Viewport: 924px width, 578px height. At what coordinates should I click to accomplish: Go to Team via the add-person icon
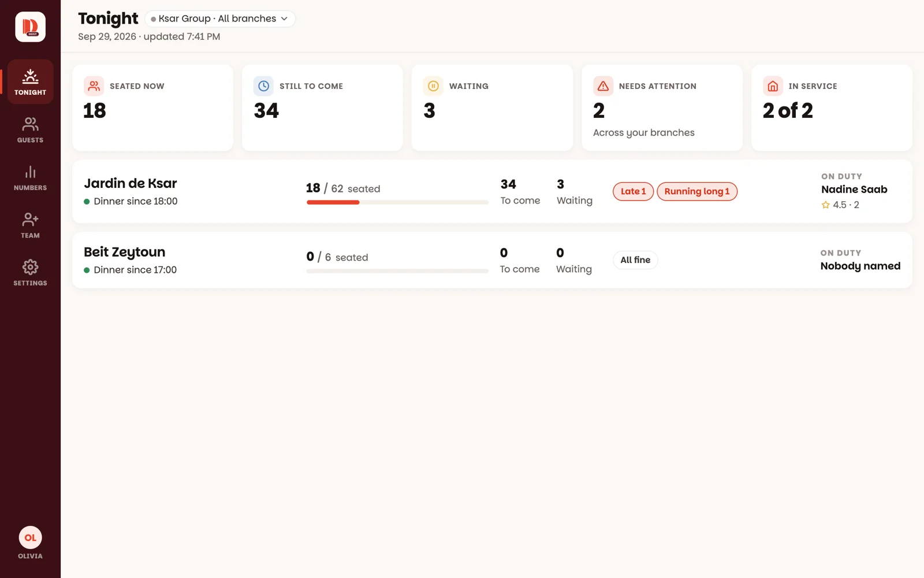click(30, 219)
